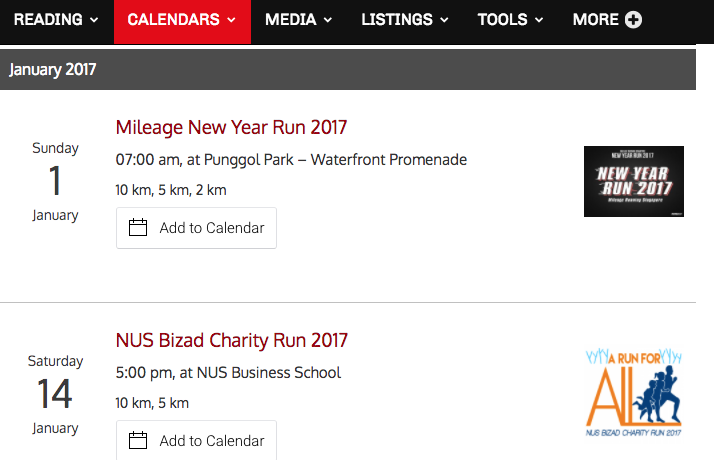Expand the MEDIA menu chevron

pos(328,20)
